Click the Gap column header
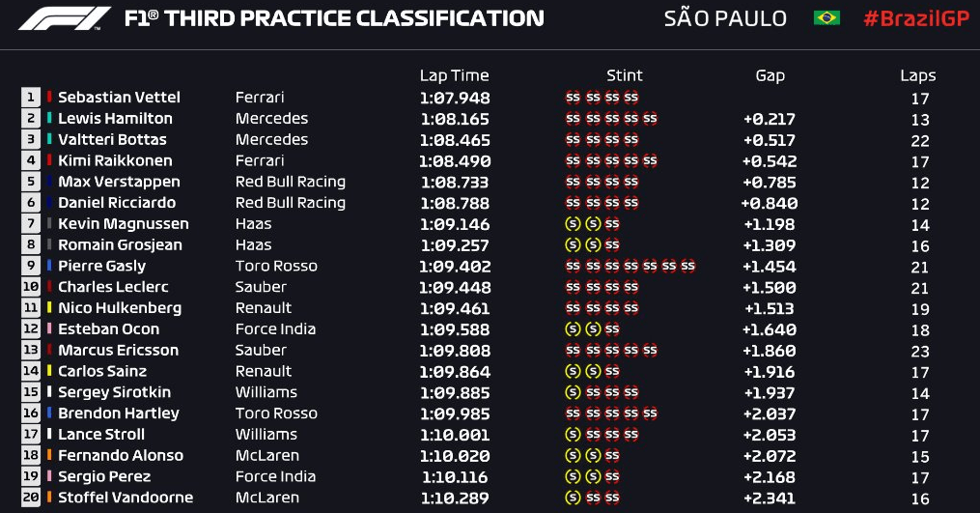The width and height of the screenshot is (980, 513). coord(770,76)
